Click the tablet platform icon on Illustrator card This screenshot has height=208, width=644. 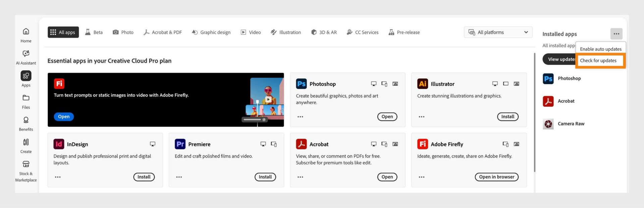(506, 84)
